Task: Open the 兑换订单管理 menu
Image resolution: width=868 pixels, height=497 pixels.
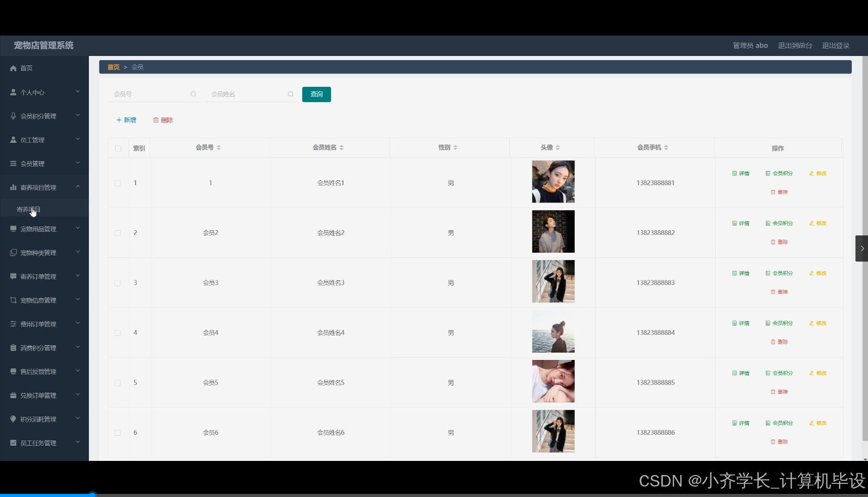Action: click(x=44, y=396)
